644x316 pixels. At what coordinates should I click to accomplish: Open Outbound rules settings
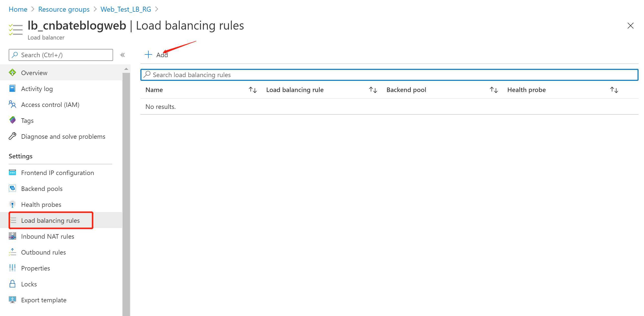point(61,252)
